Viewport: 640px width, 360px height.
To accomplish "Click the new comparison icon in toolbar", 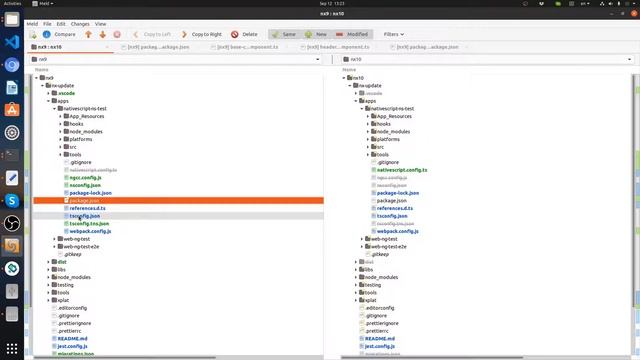I will 33,35.
